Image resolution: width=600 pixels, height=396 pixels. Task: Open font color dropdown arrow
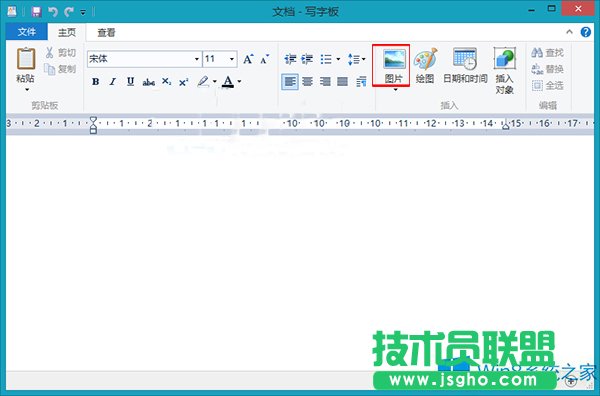point(240,81)
